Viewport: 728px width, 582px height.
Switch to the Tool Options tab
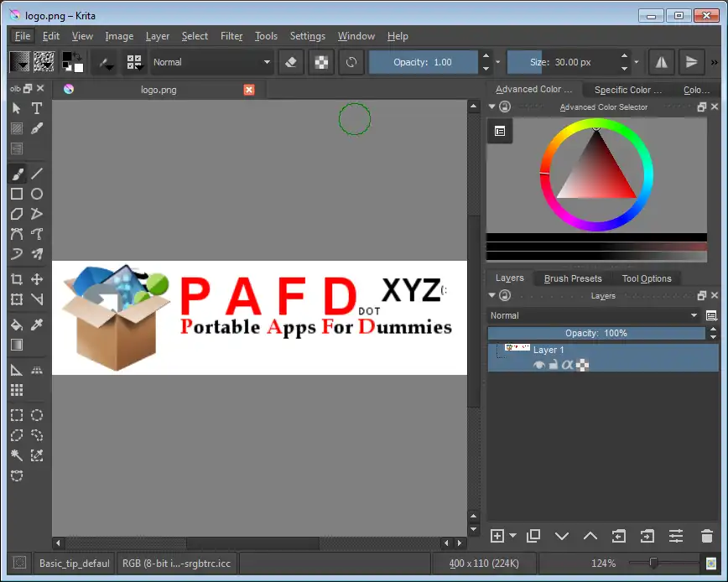(647, 278)
